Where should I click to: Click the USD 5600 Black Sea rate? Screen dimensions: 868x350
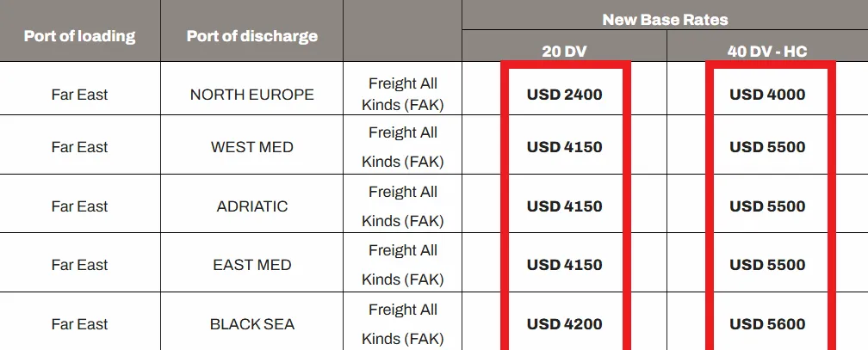(x=767, y=324)
